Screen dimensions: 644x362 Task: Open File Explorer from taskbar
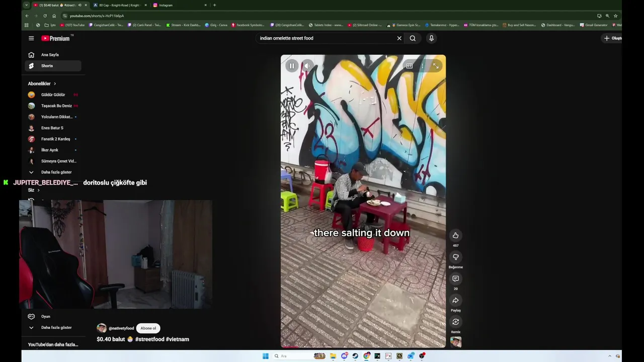pos(333,356)
